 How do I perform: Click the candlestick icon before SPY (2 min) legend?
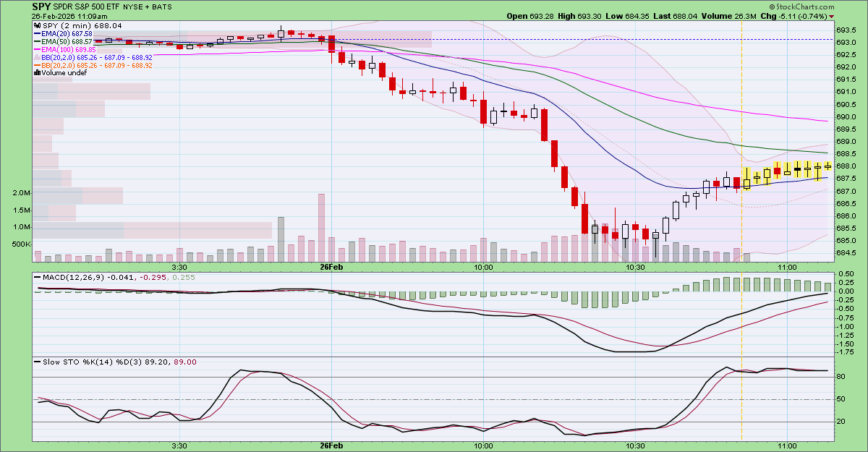(37, 25)
